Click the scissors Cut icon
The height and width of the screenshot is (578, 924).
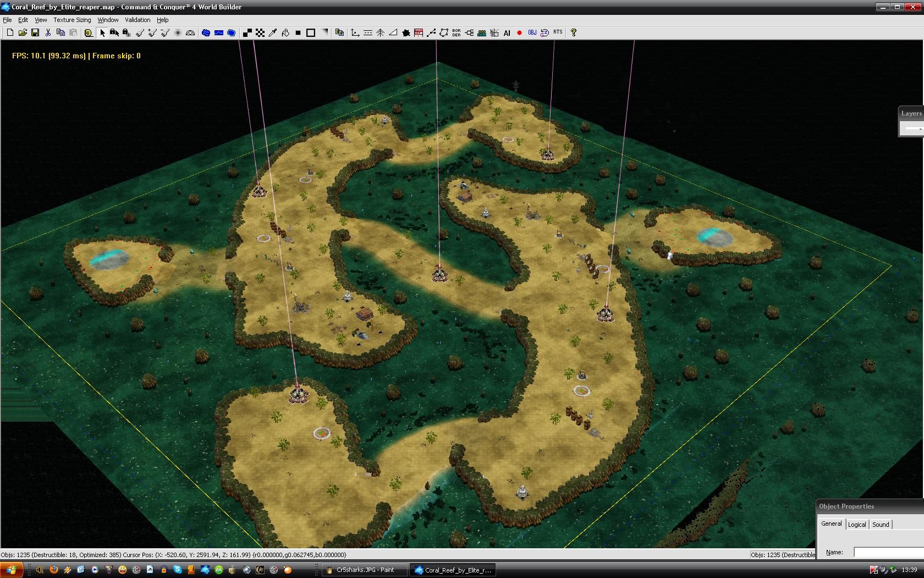[x=48, y=32]
